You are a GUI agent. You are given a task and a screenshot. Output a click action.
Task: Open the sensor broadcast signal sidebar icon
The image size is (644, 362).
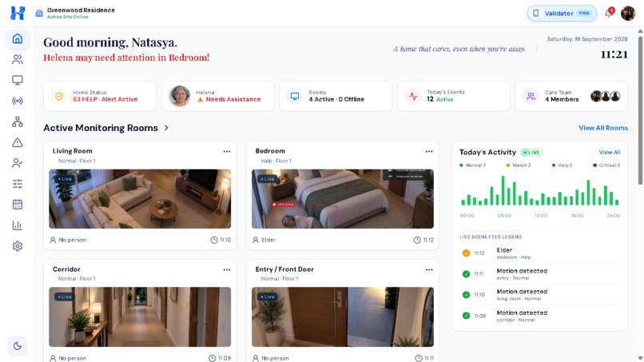[x=18, y=101]
